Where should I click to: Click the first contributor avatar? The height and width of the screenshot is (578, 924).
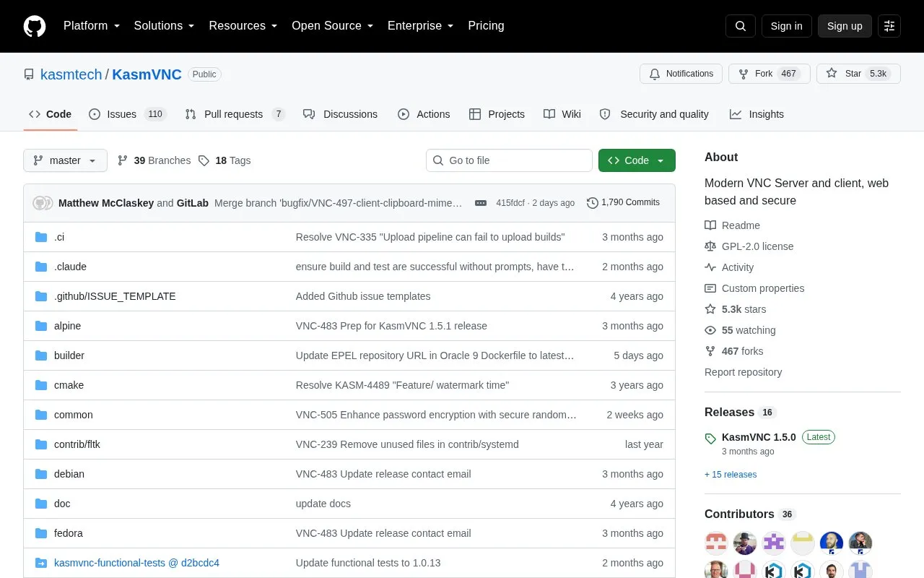click(x=716, y=543)
